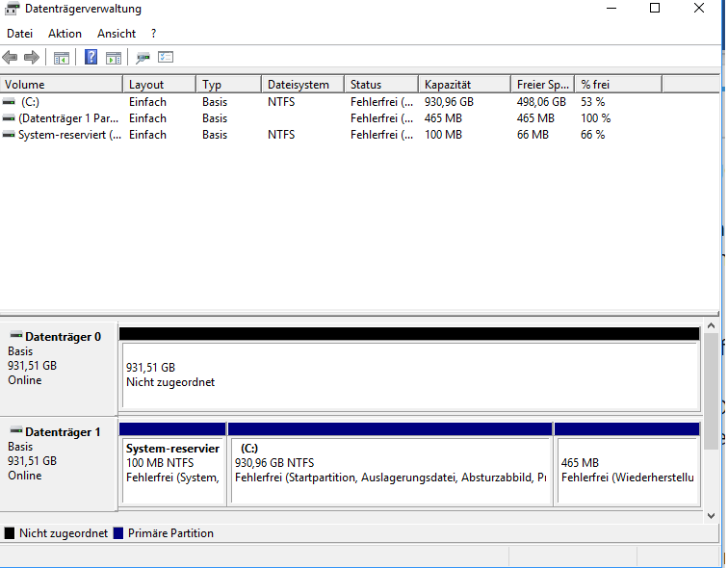Sort by the Freier Sp... column header
728x568 pixels.
coord(543,85)
